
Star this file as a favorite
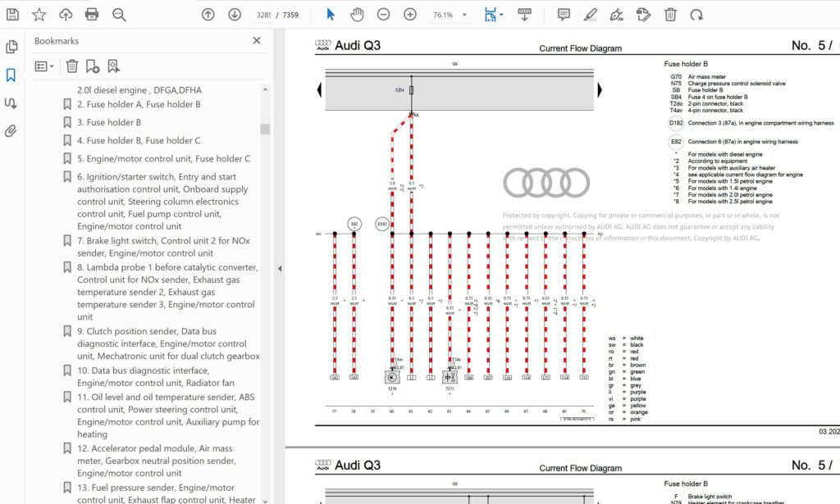click(x=39, y=15)
